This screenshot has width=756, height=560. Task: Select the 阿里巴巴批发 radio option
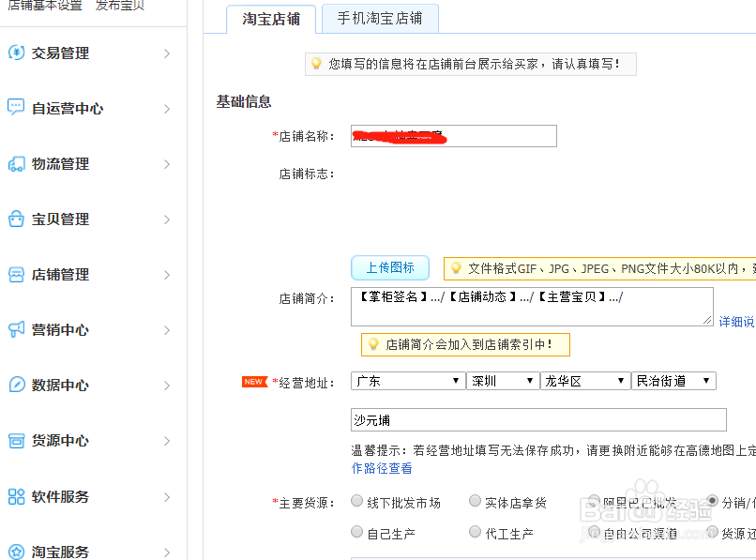point(594,501)
